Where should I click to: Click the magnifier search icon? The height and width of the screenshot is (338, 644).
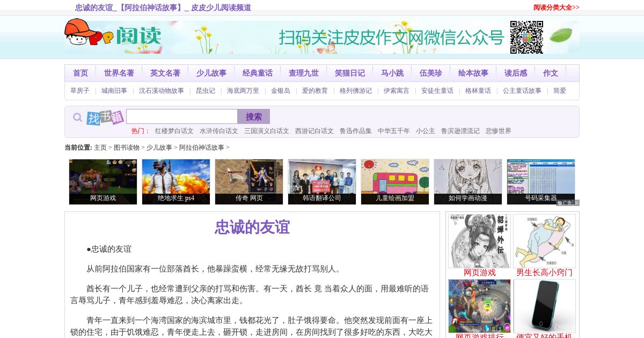point(78,117)
